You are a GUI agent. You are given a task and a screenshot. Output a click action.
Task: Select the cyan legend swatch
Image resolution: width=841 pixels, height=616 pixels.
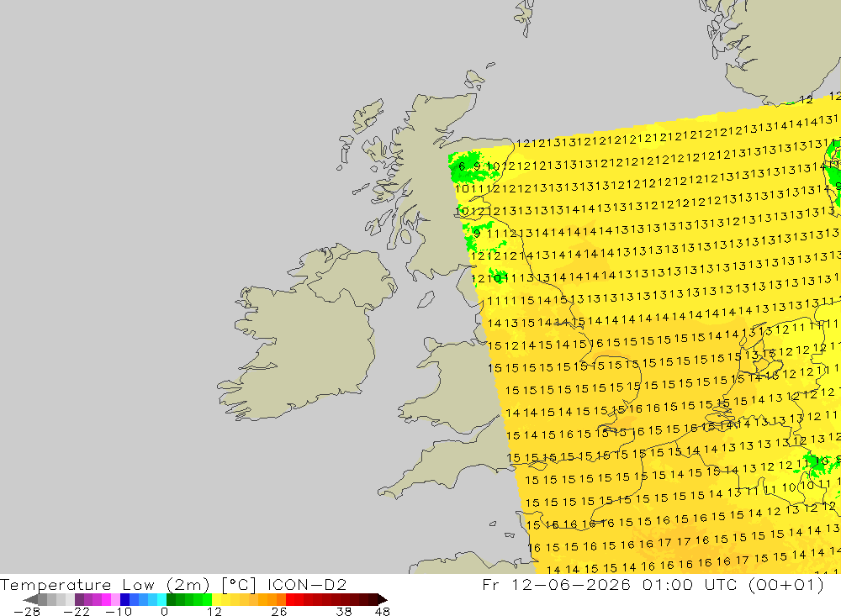(161, 600)
